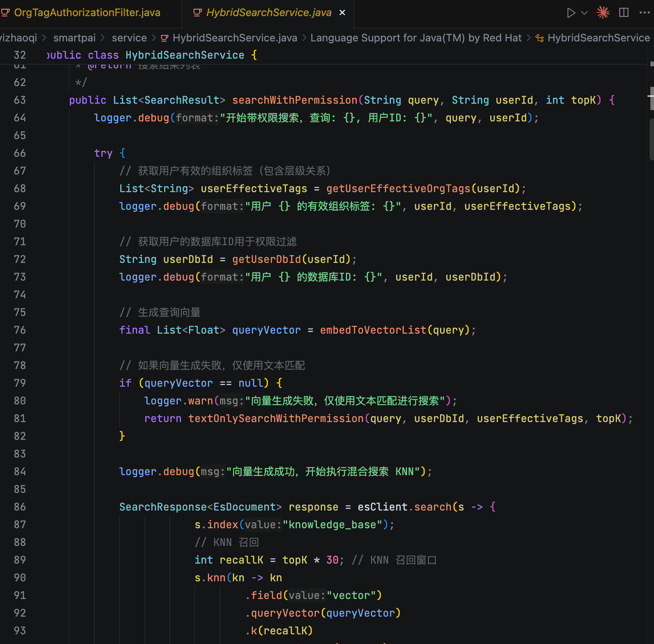
Task: Click the smartpai breadcrumb segment
Action: pyautogui.click(x=74, y=38)
